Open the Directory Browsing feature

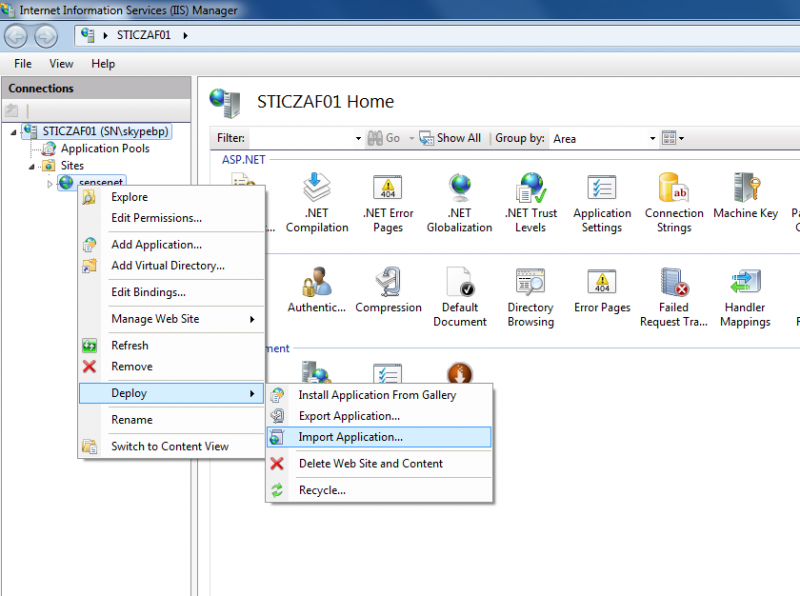click(x=531, y=297)
